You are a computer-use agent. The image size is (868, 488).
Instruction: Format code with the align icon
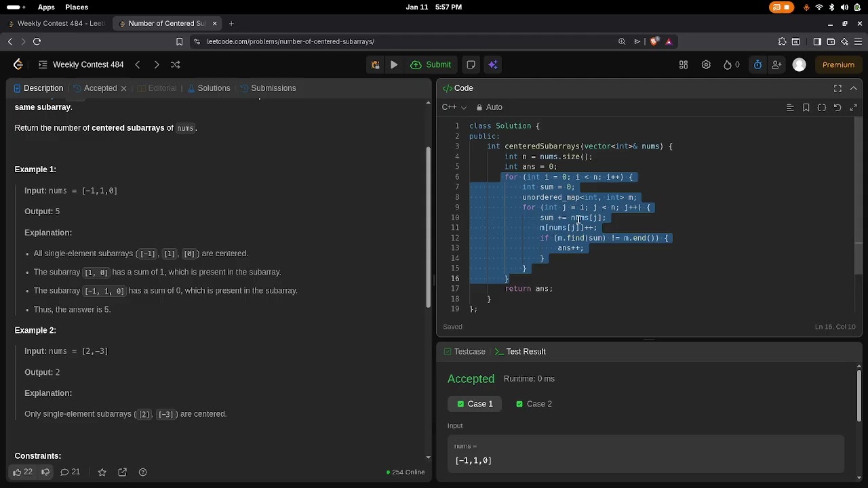[x=790, y=107]
